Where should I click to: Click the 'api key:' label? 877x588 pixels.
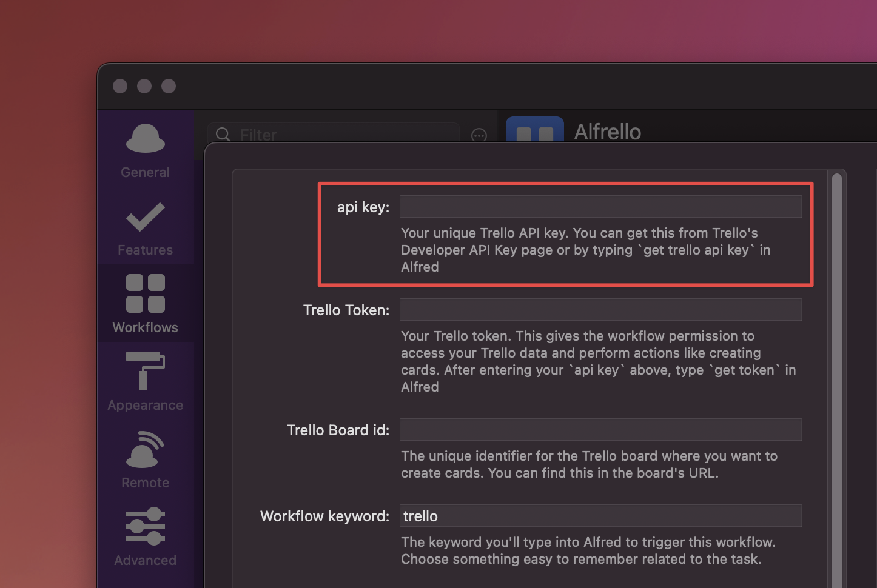(x=363, y=207)
